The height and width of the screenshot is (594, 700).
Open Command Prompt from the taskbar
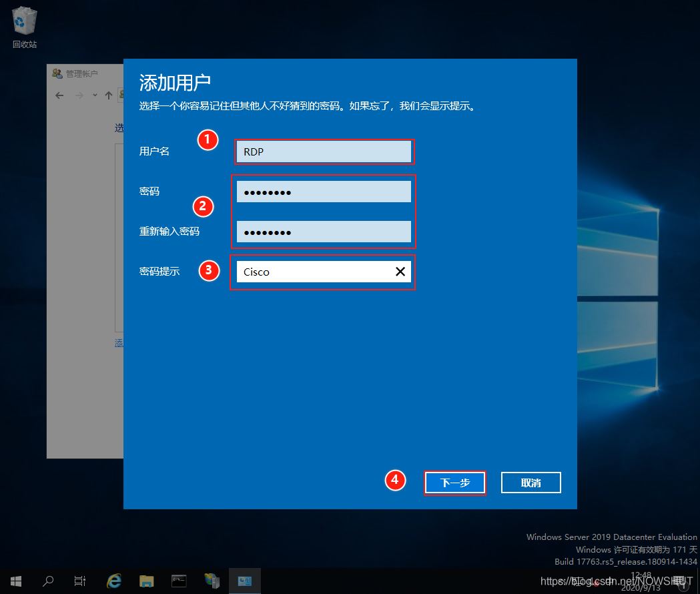click(179, 581)
